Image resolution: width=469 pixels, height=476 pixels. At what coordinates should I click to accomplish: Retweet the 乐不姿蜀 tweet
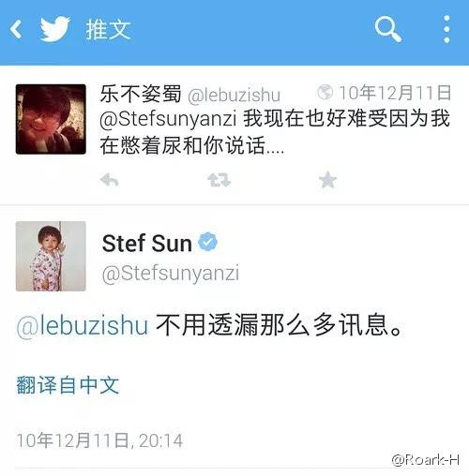[219, 180]
